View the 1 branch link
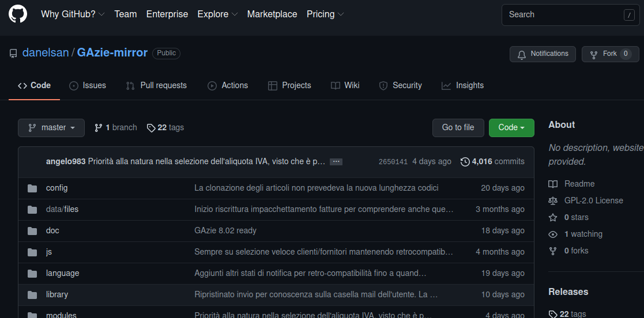 click(116, 128)
